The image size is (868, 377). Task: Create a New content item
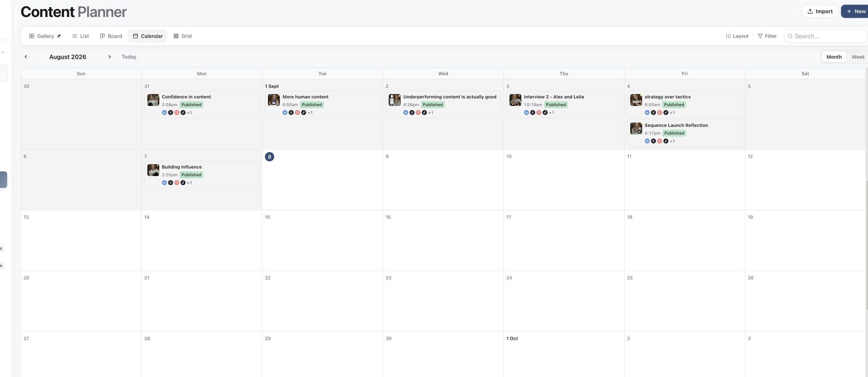tap(856, 11)
